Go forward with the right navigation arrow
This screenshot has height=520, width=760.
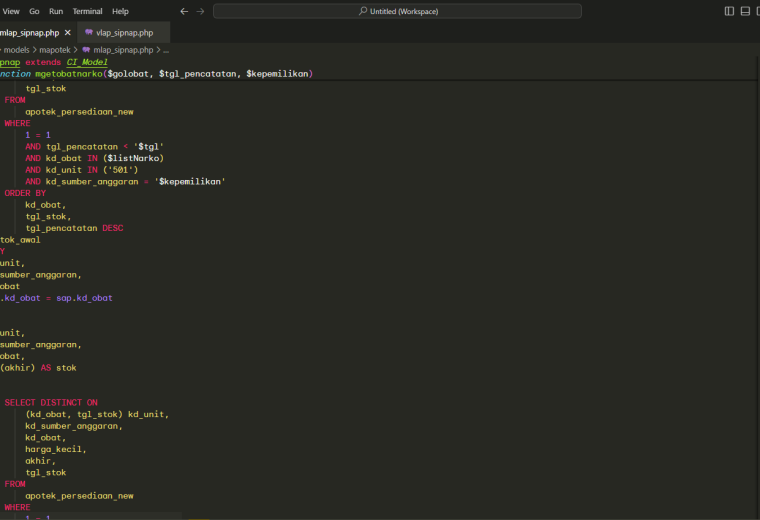pyautogui.click(x=200, y=11)
